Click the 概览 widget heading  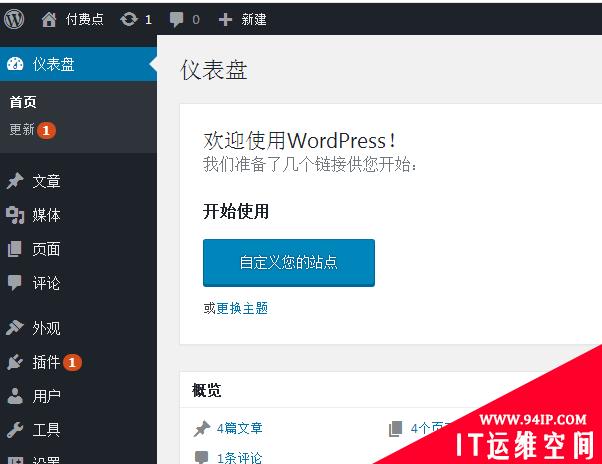(207, 390)
